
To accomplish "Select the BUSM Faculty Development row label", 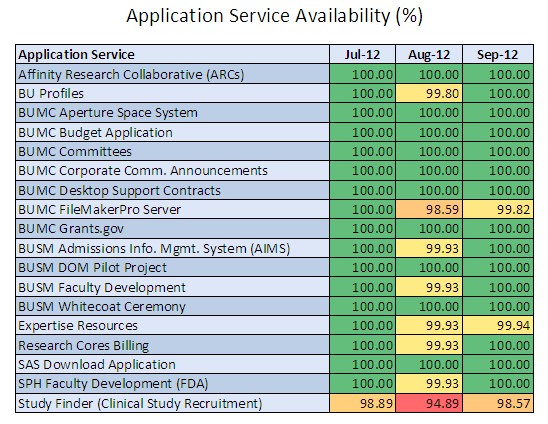I will [x=172, y=287].
